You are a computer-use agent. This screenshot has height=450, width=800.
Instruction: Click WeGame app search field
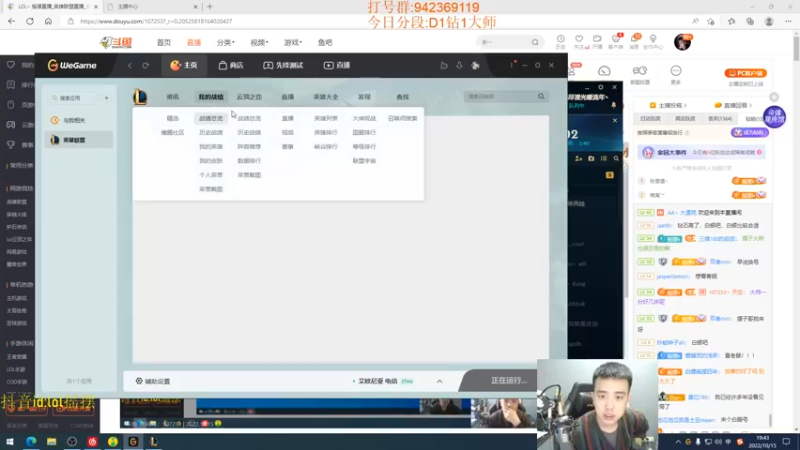pos(74,97)
